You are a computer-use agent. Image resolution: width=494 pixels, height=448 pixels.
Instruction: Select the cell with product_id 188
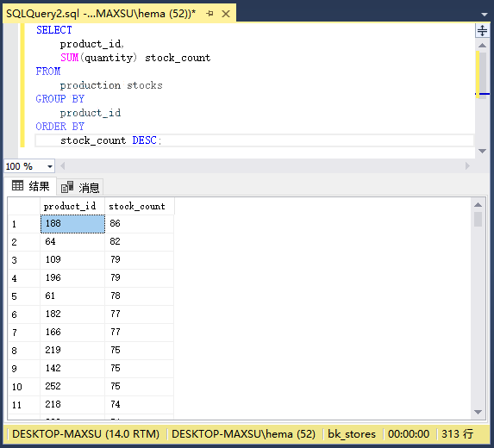[x=72, y=224]
